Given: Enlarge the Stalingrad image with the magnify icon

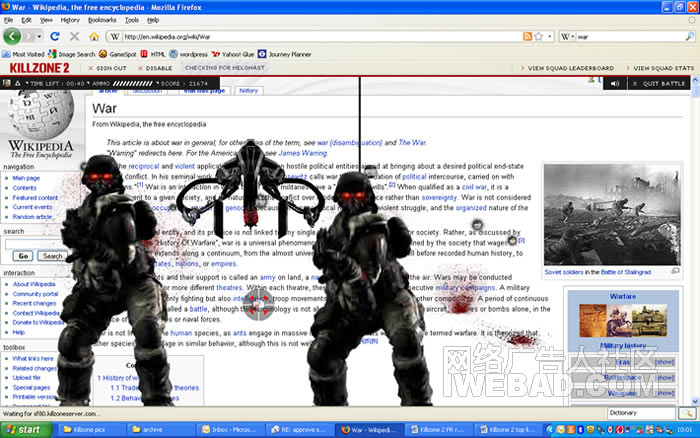Looking at the screenshot, I should point(675,271).
